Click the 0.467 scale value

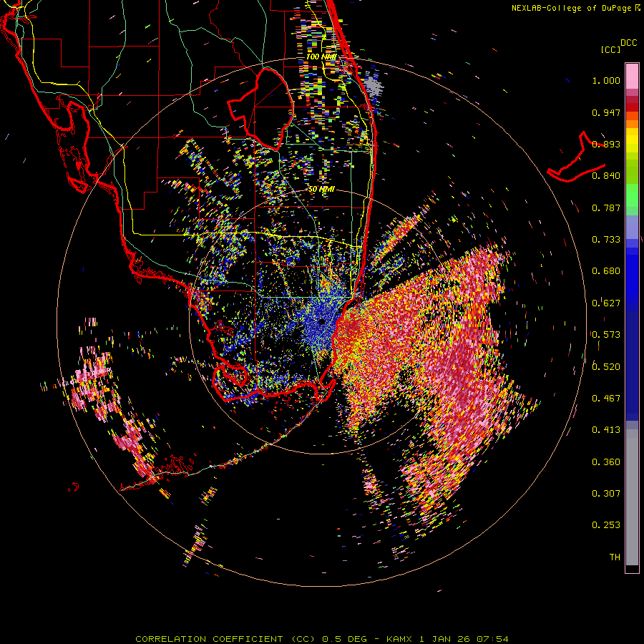(606, 398)
